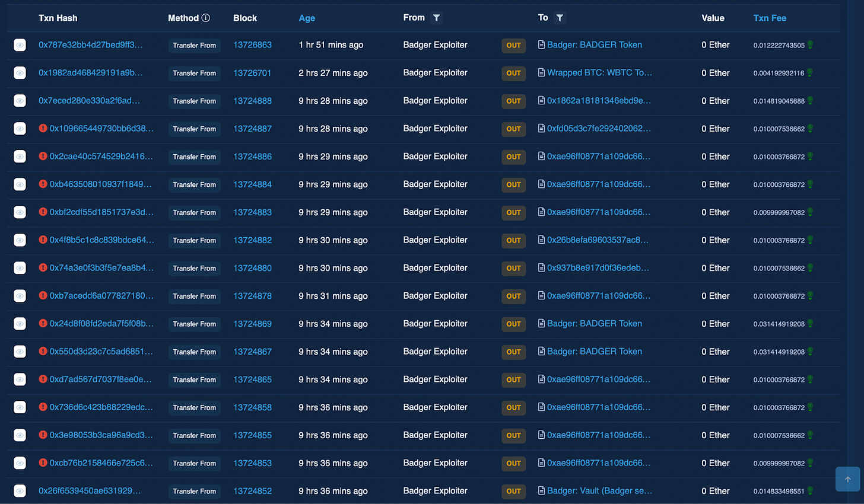Preview transaction 0x1982ad468429191a9b with the eye icon
This screenshot has height=504, width=864.
point(20,73)
